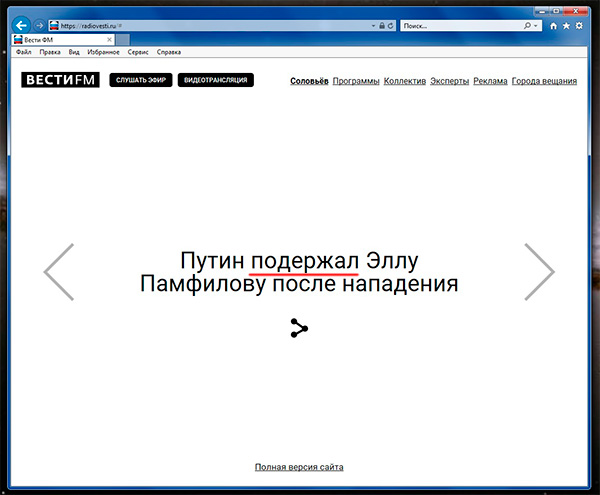Click the Полная версия сайта link
Viewport: 600px width, 495px height.
click(x=300, y=467)
